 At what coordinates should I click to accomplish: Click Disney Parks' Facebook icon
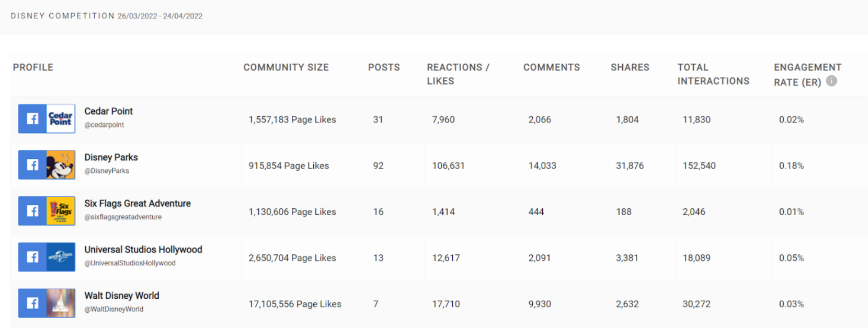(x=32, y=165)
